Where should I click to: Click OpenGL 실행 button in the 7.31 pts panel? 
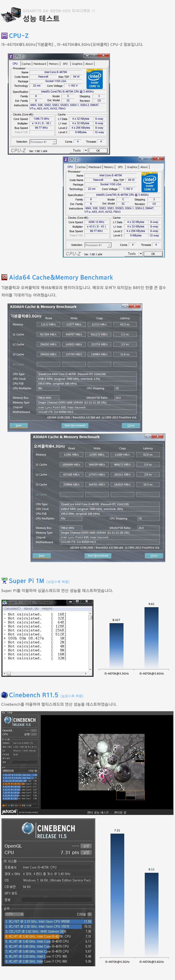pos(86,846)
